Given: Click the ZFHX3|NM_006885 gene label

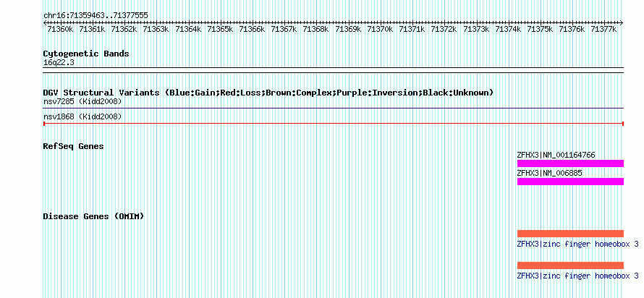Looking at the screenshot, I should (549, 173).
